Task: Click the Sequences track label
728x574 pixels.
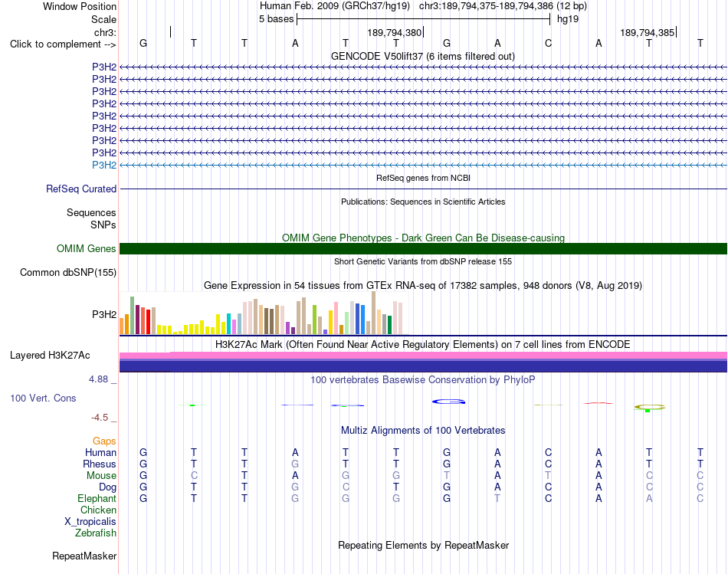Action: coord(91,213)
